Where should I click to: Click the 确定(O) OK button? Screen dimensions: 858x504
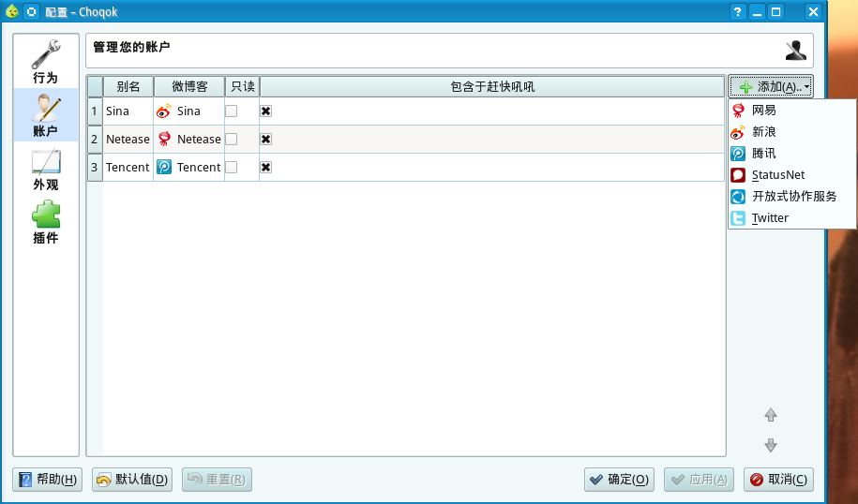[620, 480]
